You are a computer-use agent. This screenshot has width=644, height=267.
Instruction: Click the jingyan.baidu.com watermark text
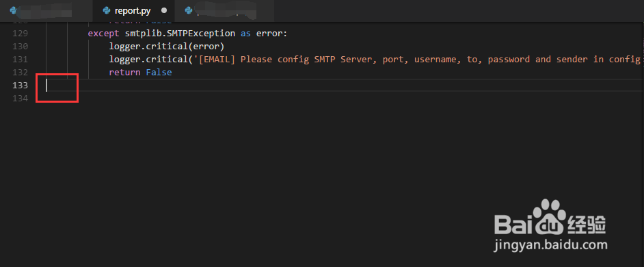pyautogui.click(x=550, y=245)
